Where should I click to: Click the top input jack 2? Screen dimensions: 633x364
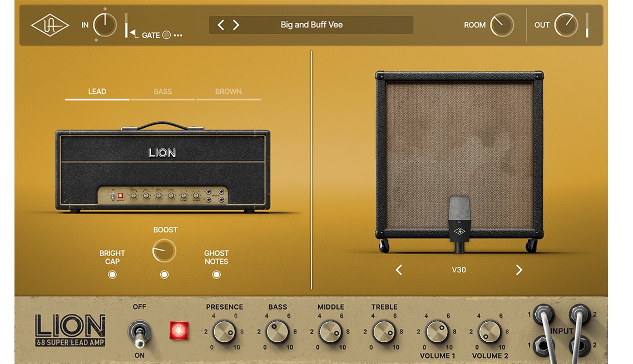coord(580,314)
